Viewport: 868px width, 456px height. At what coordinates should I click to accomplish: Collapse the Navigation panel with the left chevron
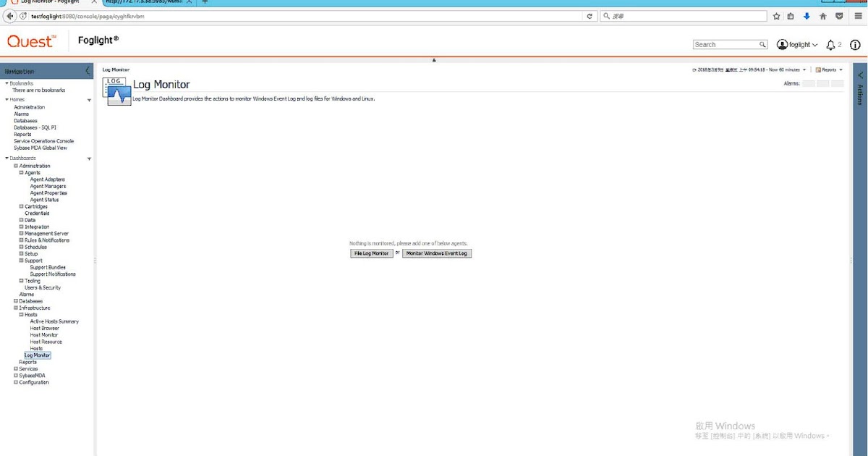point(88,70)
